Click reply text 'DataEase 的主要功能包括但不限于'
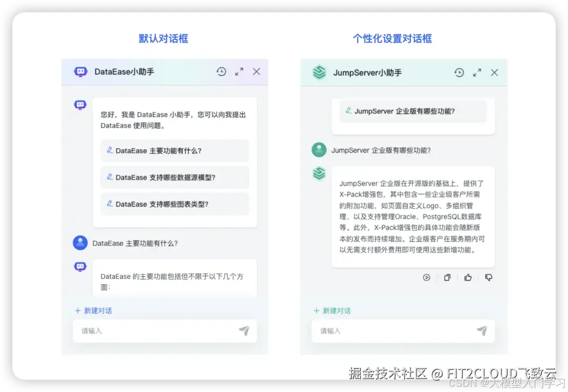This screenshot has width=568, height=392. (x=171, y=282)
